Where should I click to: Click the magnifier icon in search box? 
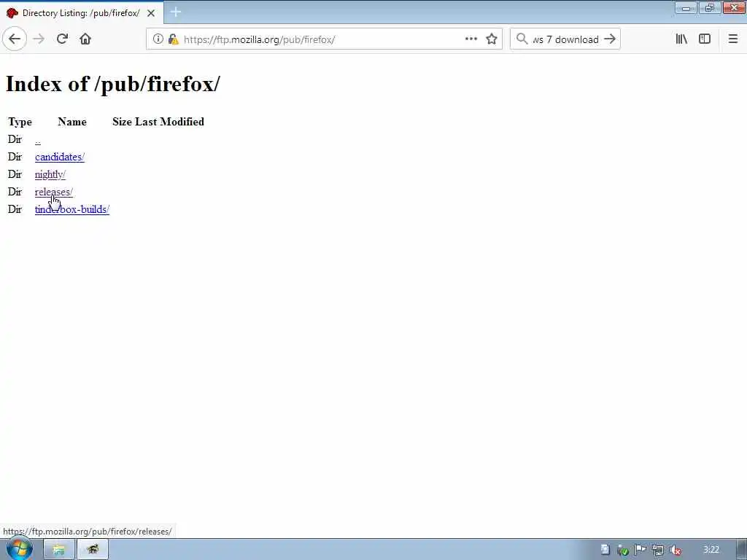[x=522, y=39]
